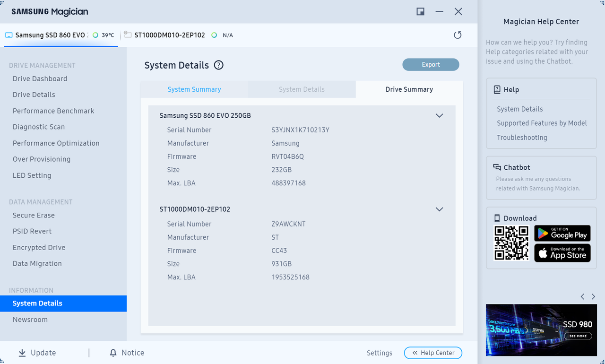Click the ST1000DM010 health status circle

(214, 35)
